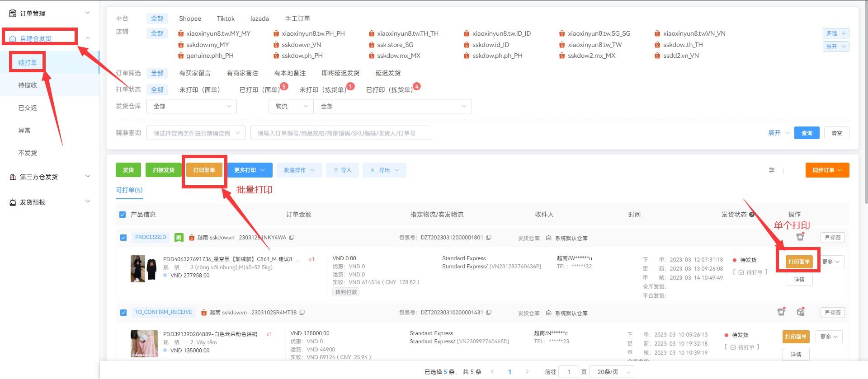Open the 导出 dropdown
Image resolution: width=868 pixels, height=379 pixels.
384,170
